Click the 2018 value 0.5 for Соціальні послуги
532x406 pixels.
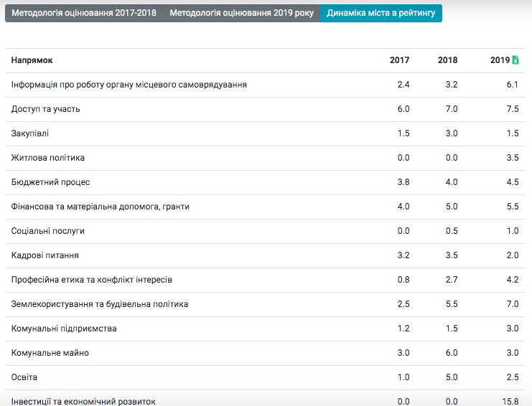[452, 231]
